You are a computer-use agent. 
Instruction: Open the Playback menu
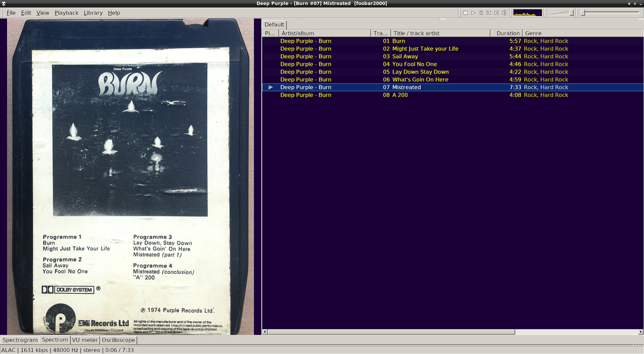tap(66, 13)
